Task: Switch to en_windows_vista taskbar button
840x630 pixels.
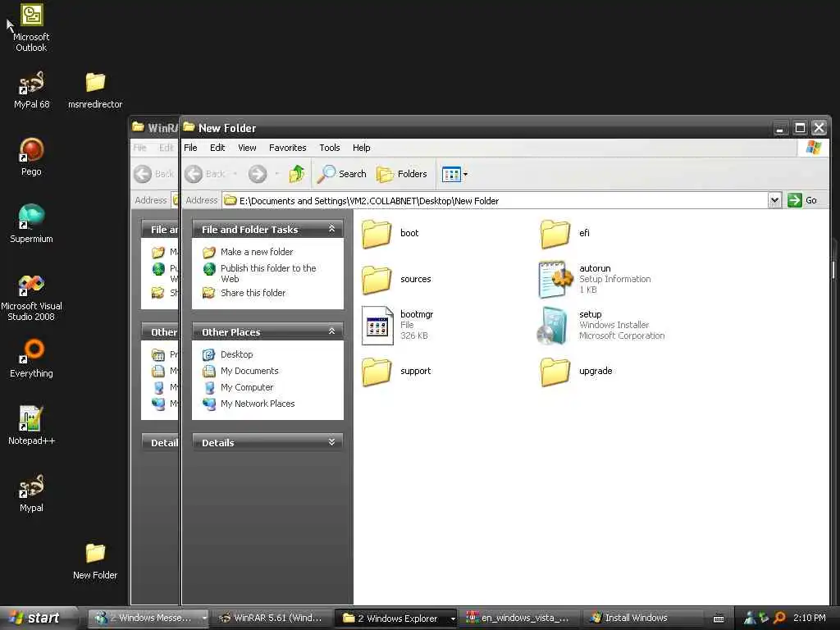Action: click(518, 618)
